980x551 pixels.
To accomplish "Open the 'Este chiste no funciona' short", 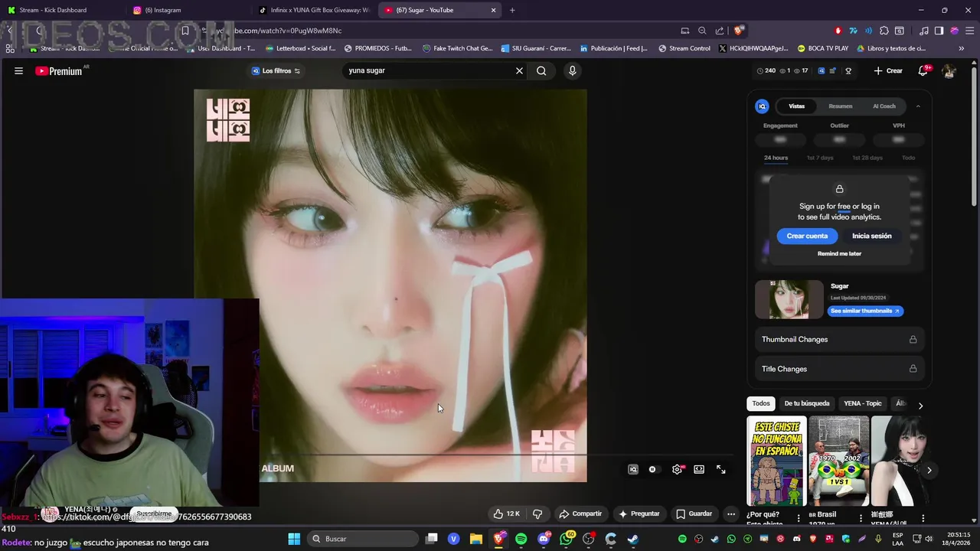I will (776, 461).
